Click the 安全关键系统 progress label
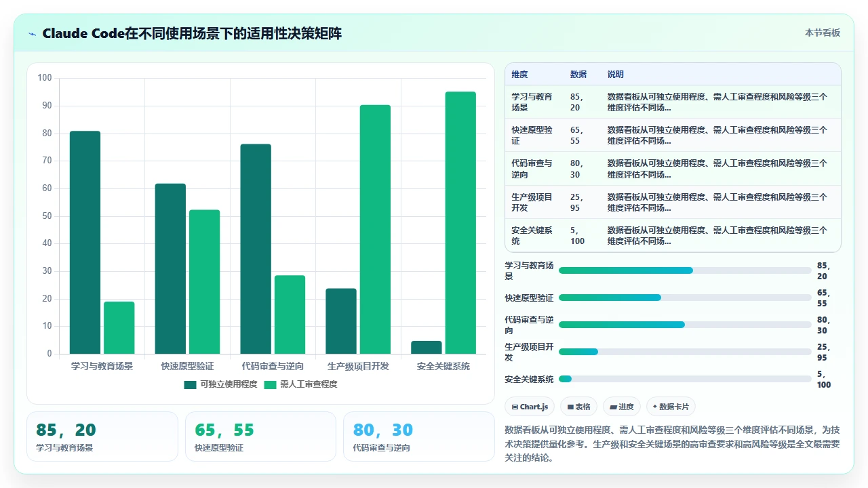The image size is (868, 488). 529,379
